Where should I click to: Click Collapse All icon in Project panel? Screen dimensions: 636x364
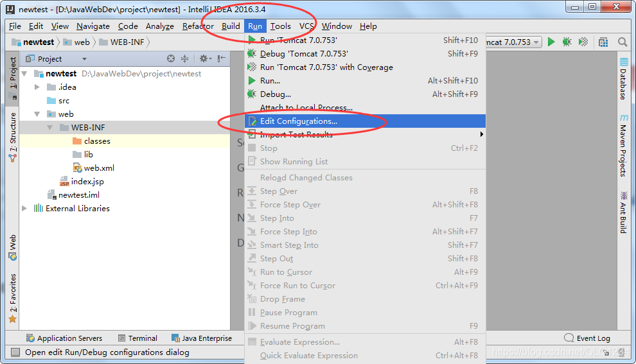pos(184,59)
